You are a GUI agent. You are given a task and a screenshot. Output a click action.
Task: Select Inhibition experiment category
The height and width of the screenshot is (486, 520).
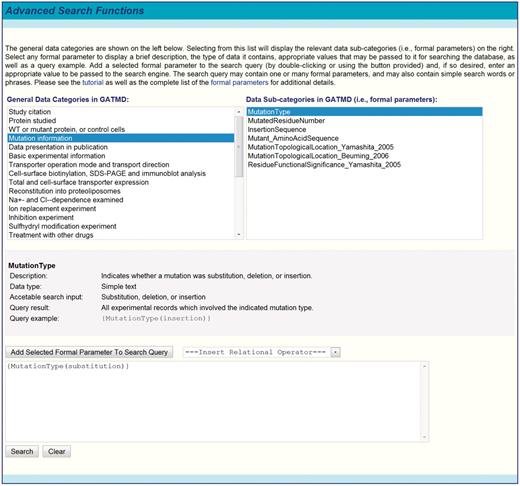[121, 217]
